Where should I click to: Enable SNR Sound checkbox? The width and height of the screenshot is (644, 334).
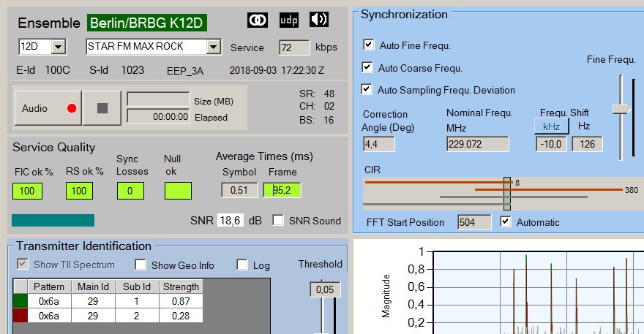click(278, 221)
